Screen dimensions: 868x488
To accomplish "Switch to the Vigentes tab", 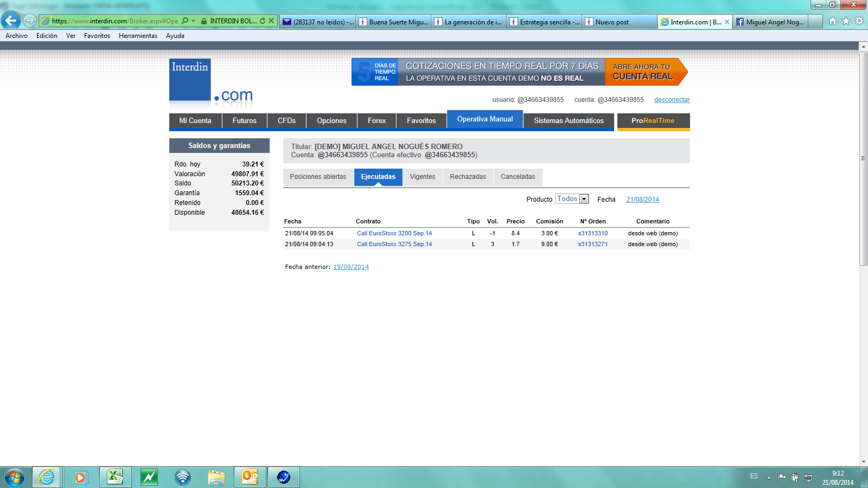I will tap(423, 177).
